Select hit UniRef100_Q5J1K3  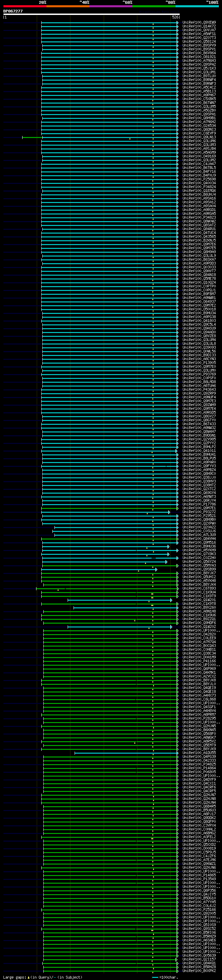pos(199,68)
